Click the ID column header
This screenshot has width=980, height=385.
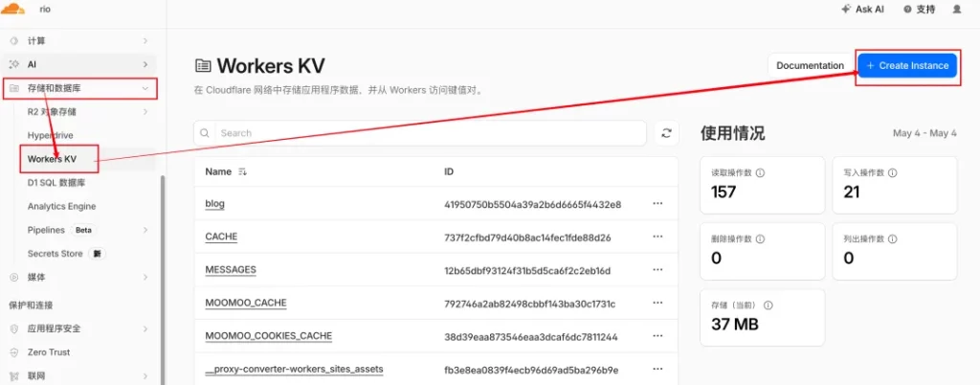(x=449, y=171)
